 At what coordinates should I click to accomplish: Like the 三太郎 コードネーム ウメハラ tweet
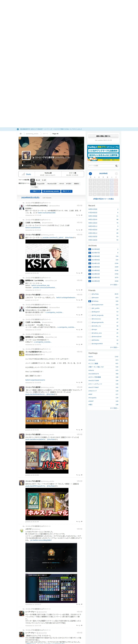82,230
